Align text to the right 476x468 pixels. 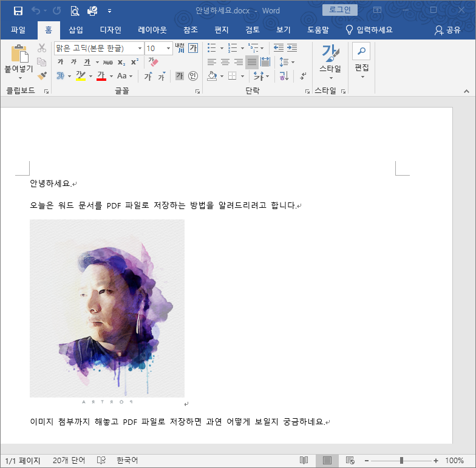pos(238,62)
